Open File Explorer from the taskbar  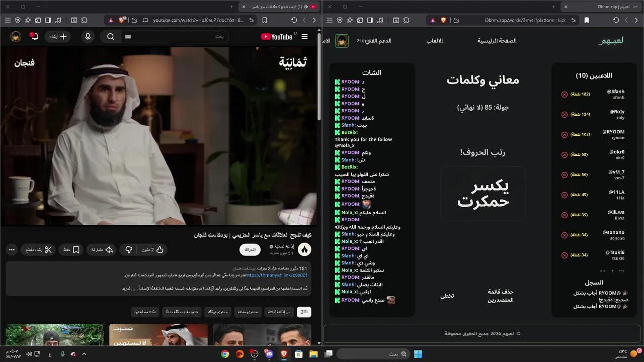(313, 354)
